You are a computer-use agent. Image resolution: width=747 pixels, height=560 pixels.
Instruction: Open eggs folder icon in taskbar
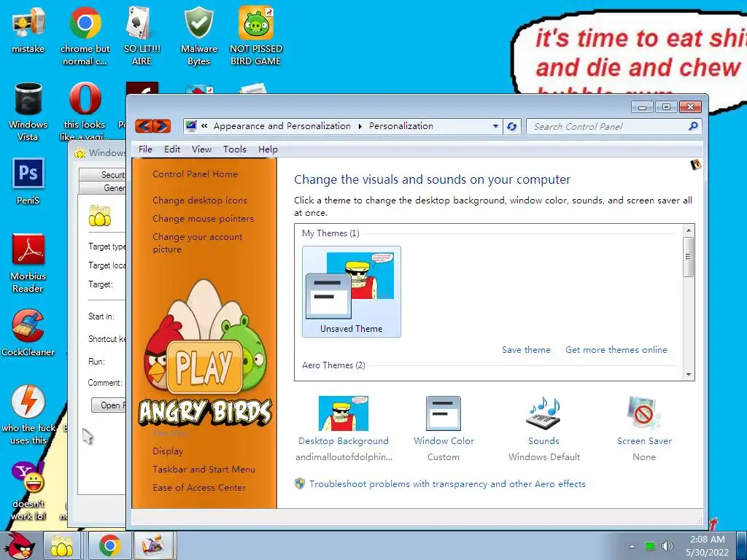(x=62, y=545)
